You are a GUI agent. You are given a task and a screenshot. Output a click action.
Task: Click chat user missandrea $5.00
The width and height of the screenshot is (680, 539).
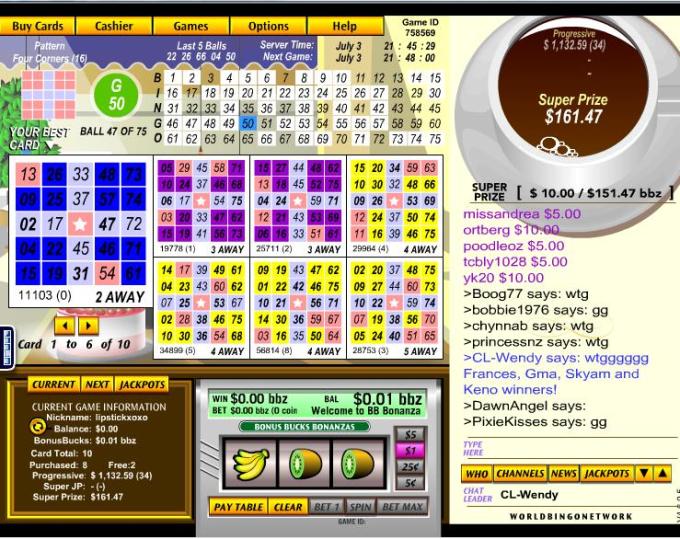(522, 214)
